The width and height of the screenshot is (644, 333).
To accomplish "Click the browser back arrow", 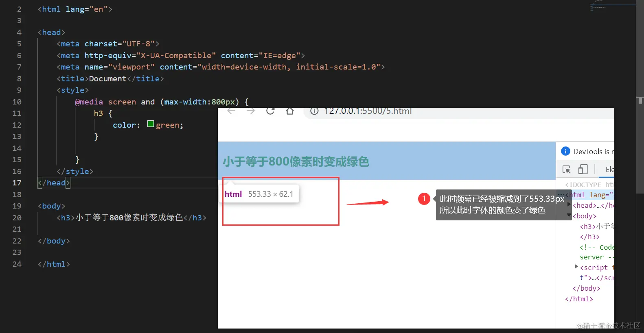I will click(231, 111).
